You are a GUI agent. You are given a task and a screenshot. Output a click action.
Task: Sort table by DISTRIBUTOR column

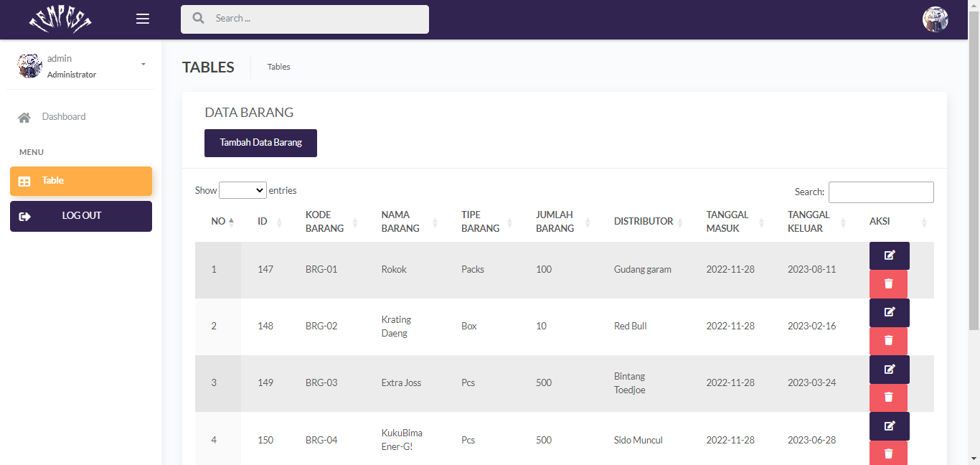[x=644, y=222]
